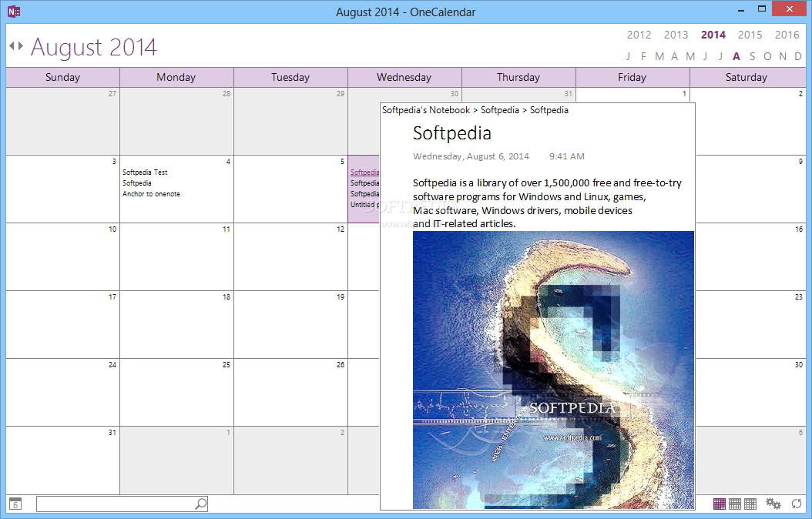Click the go-to-today calendar icon

[x=15, y=504]
